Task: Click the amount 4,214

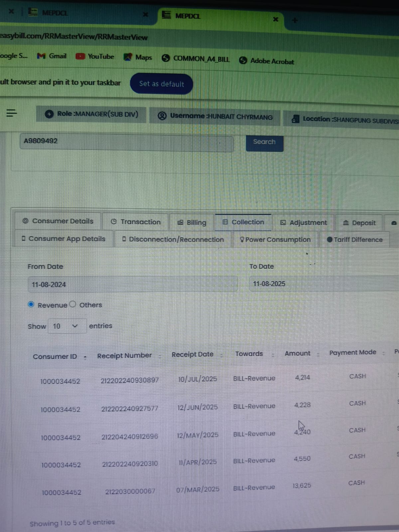Action: pos(303,377)
